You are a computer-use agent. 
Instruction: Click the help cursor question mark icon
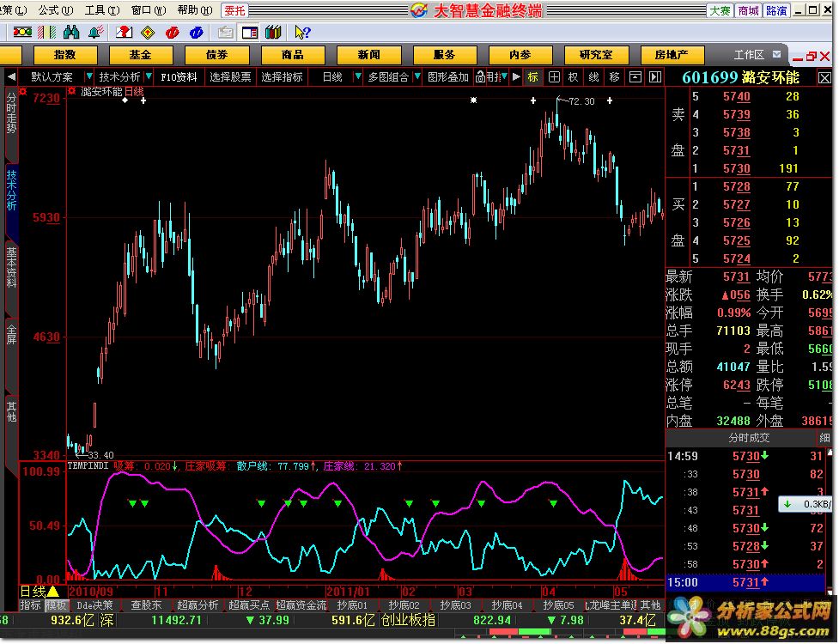302,33
